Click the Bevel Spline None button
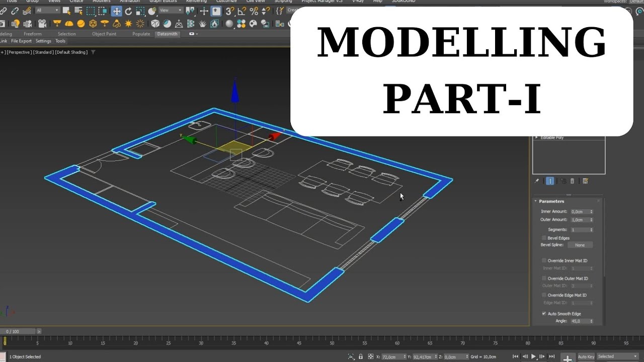 tap(580, 245)
